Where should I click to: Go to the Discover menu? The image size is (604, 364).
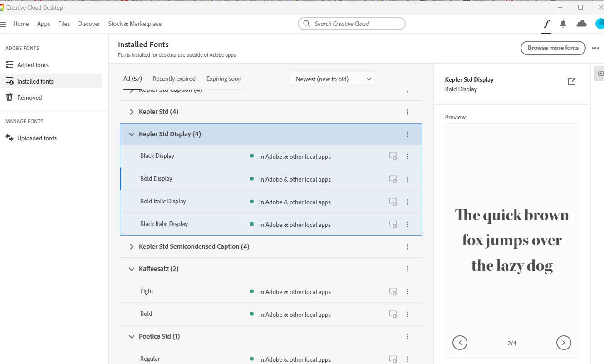tap(89, 24)
